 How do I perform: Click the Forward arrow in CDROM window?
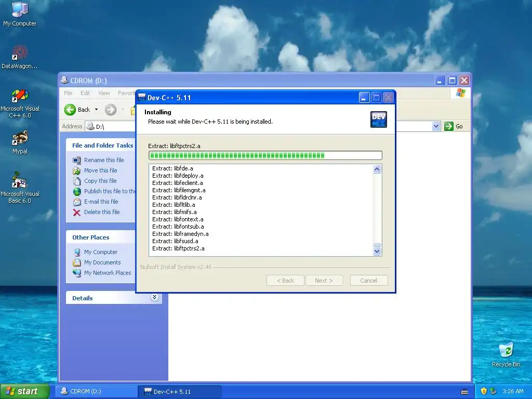tap(111, 110)
